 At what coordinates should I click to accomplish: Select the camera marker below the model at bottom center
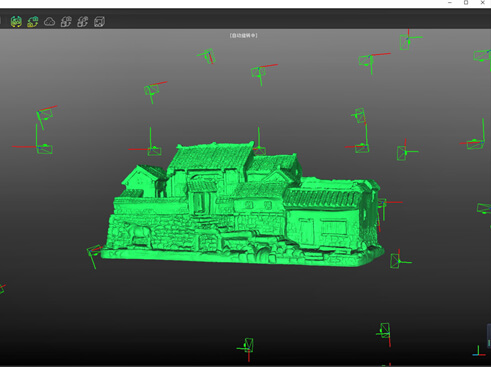pos(248,348)
